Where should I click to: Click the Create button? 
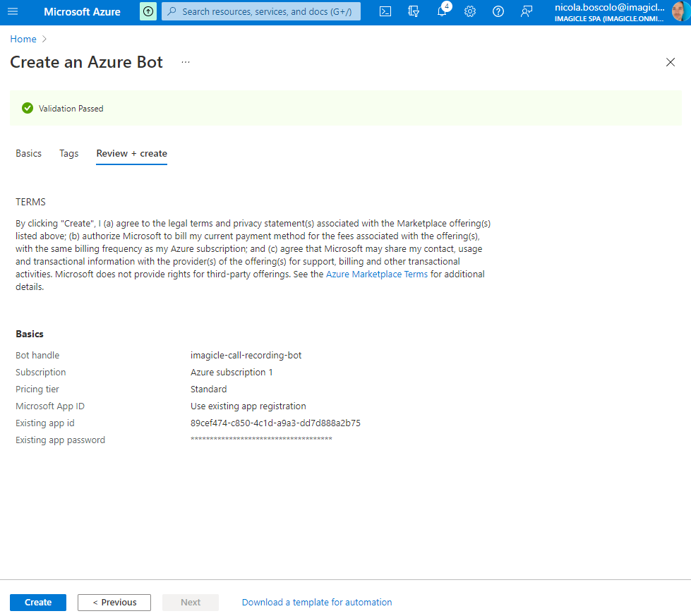(x=38, y=603)
